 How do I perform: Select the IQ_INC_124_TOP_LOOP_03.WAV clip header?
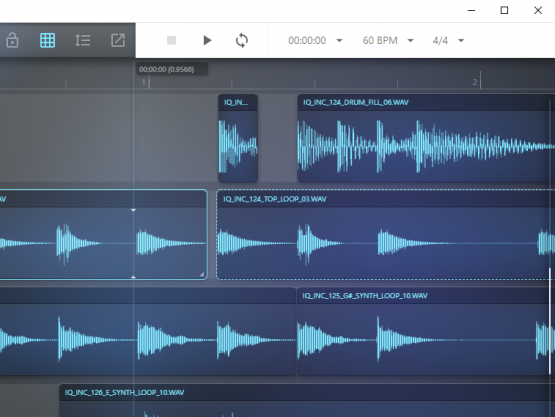pos(385,199)
